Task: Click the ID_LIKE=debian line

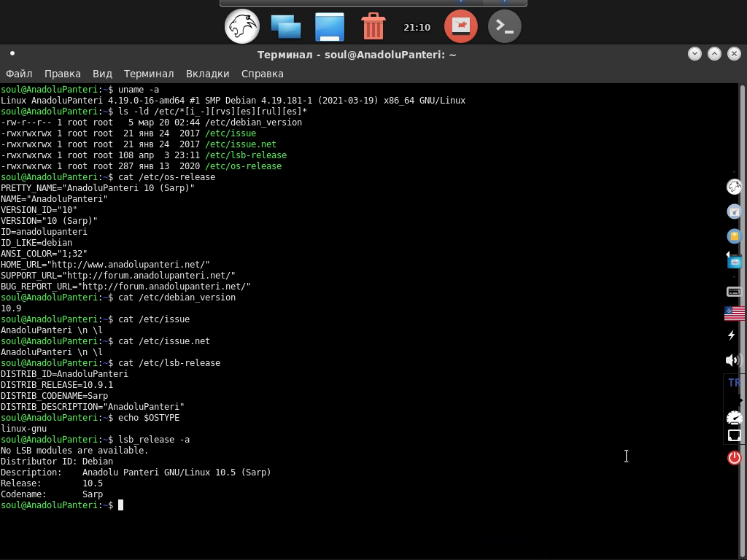Action: (36, 243)
